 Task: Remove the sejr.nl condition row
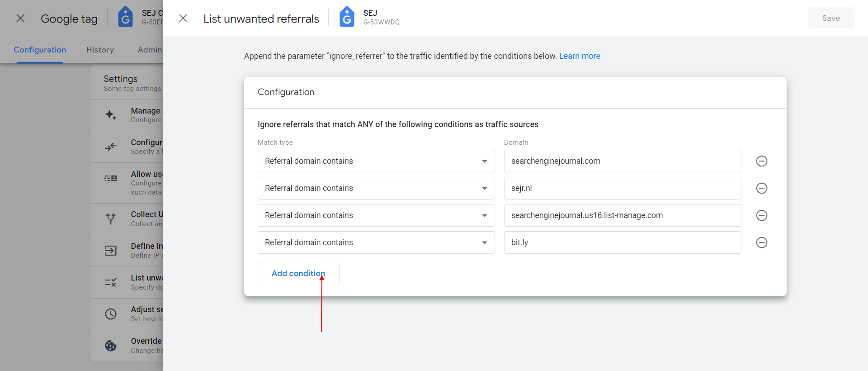click(x=761, y=188)
